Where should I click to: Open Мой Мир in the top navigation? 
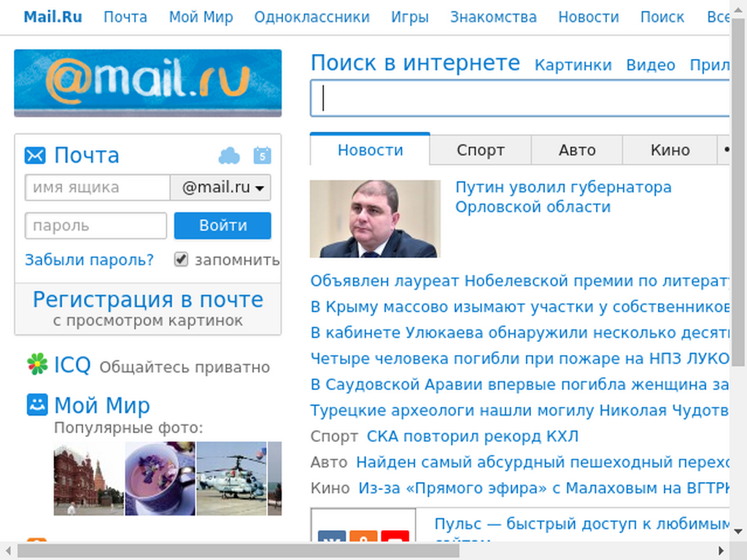coord(201,17)
